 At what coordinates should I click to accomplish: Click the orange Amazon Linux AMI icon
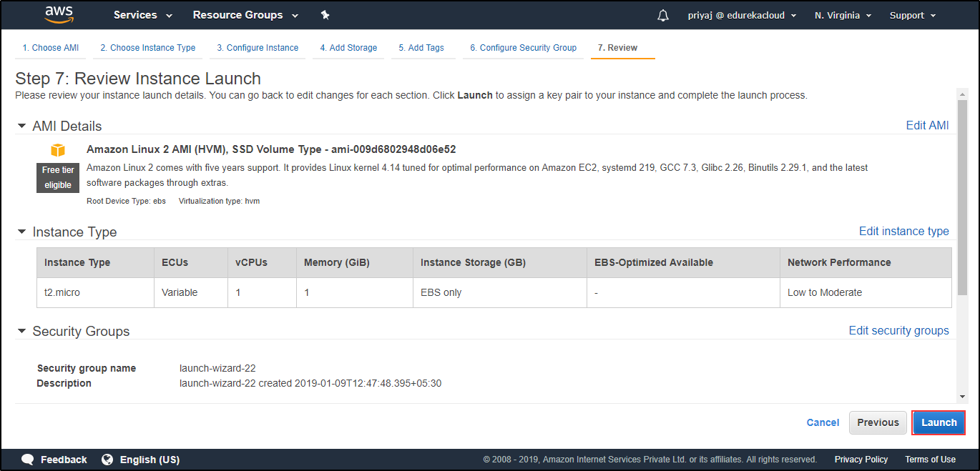pyautogui.click(x=58, y=150)
